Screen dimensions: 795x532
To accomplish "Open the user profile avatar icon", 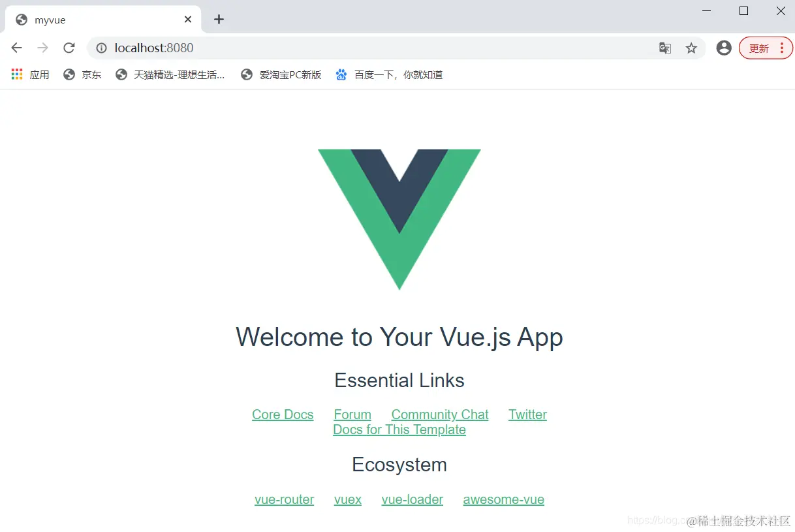I will point(724,48).
